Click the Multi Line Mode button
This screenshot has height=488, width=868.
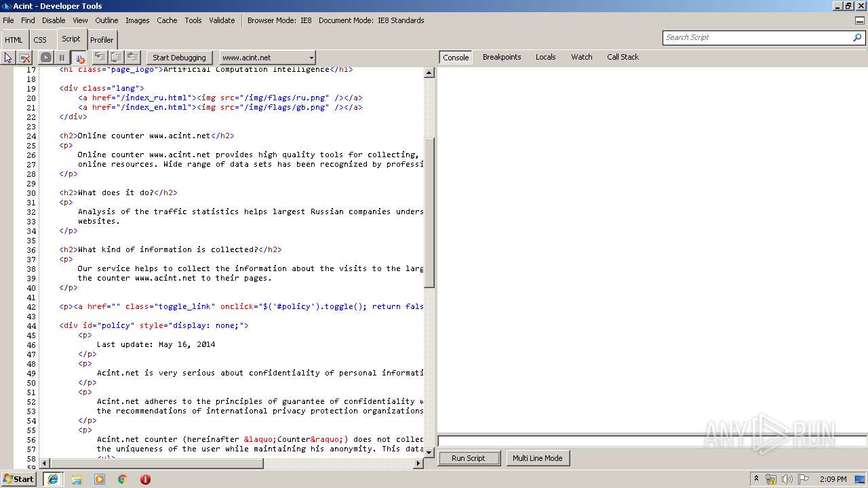[537, 458]
